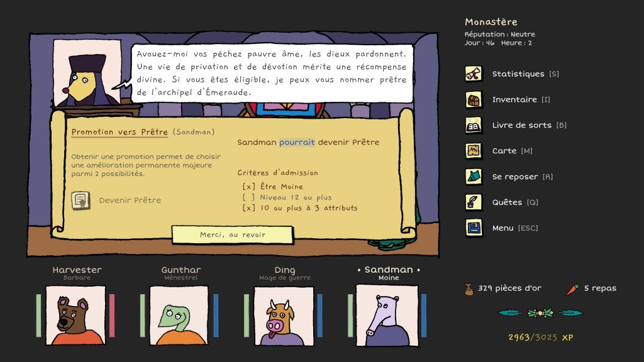Select the Statistiques menu label

[518, 74]
